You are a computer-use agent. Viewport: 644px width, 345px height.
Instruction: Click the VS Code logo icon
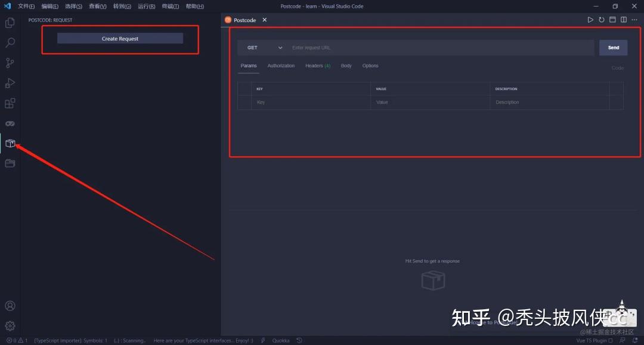[x=7, y=6]
